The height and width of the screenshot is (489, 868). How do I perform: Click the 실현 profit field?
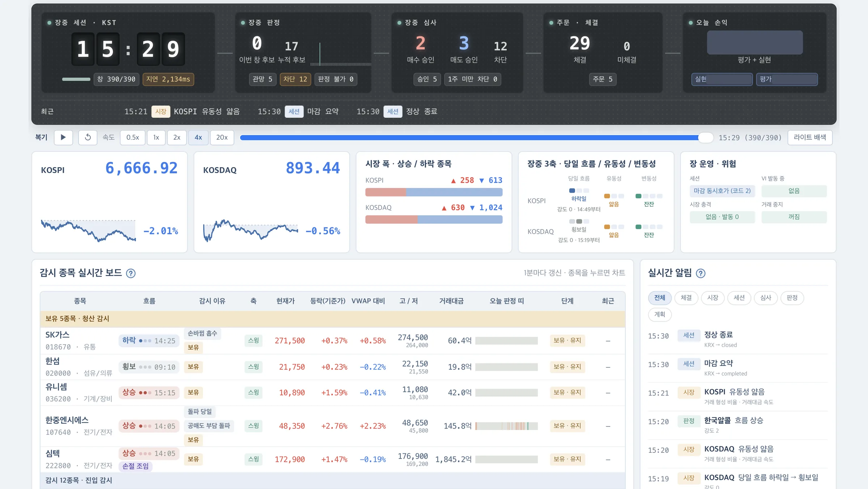[x=722, y=79]
